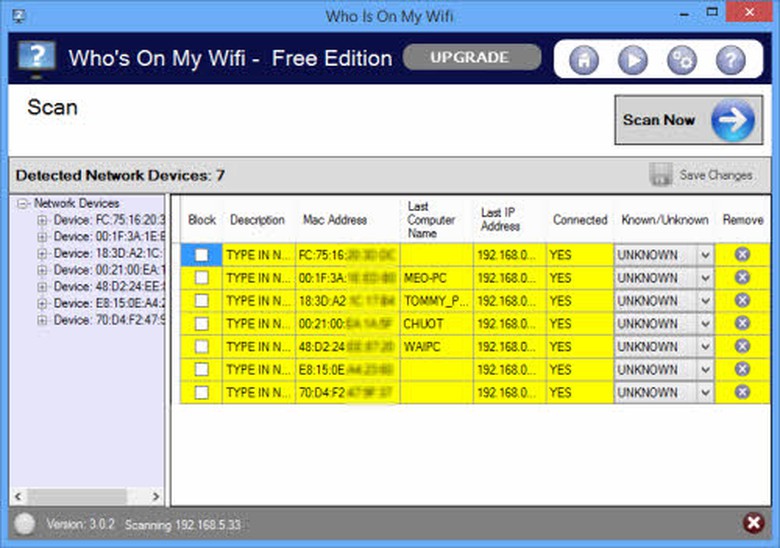This screenshot has width=780, height=548.
Task: Enable Block checkbox for WAIPC row
Action: click(202, 347)
